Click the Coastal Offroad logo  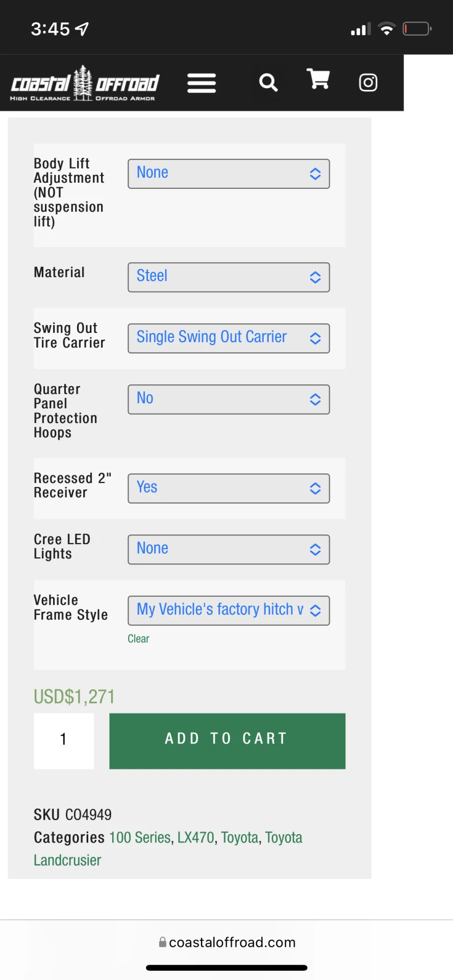click(85, 83)
